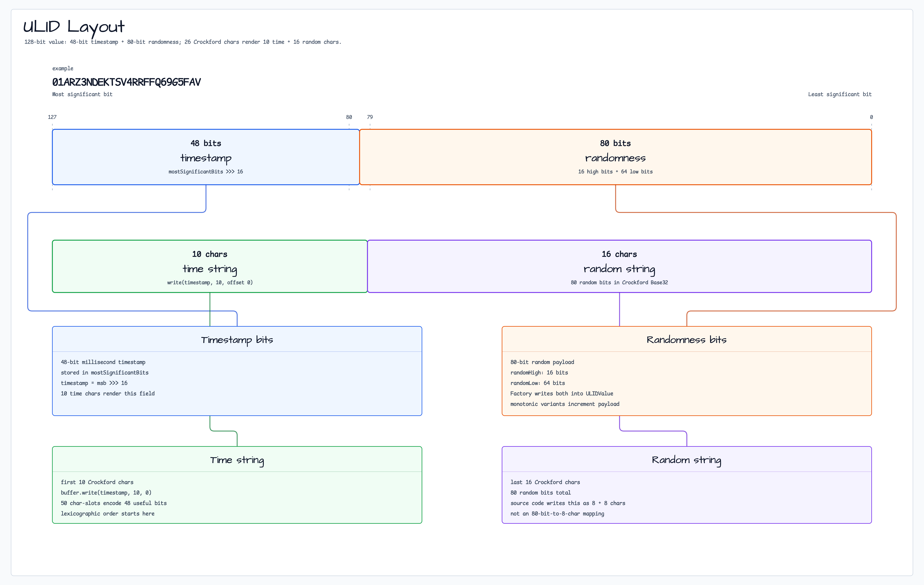
Task: Select the line "stored in mostSignificantBits"
Action: [104, 373]
